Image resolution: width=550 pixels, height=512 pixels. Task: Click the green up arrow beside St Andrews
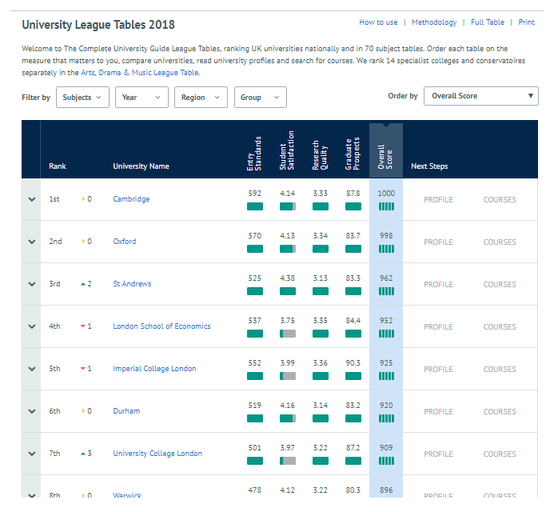coord(83,284)
